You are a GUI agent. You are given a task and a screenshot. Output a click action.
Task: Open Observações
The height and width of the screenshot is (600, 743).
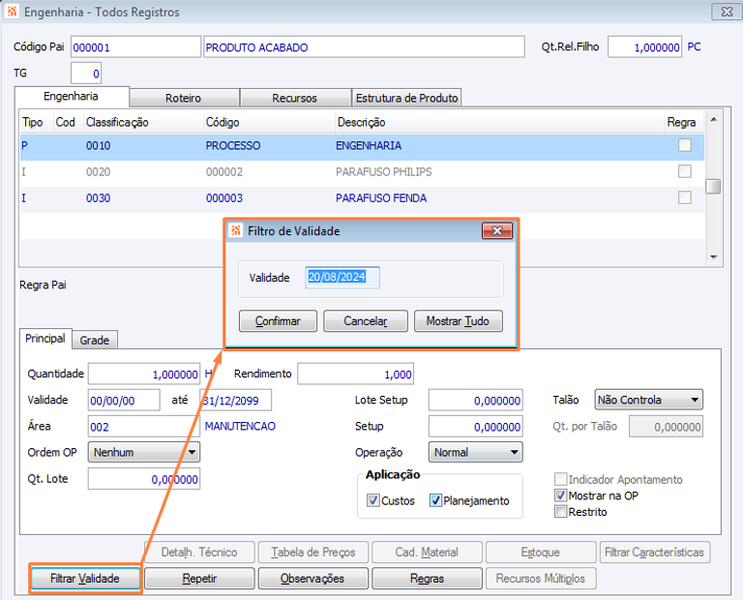[313, 578]
